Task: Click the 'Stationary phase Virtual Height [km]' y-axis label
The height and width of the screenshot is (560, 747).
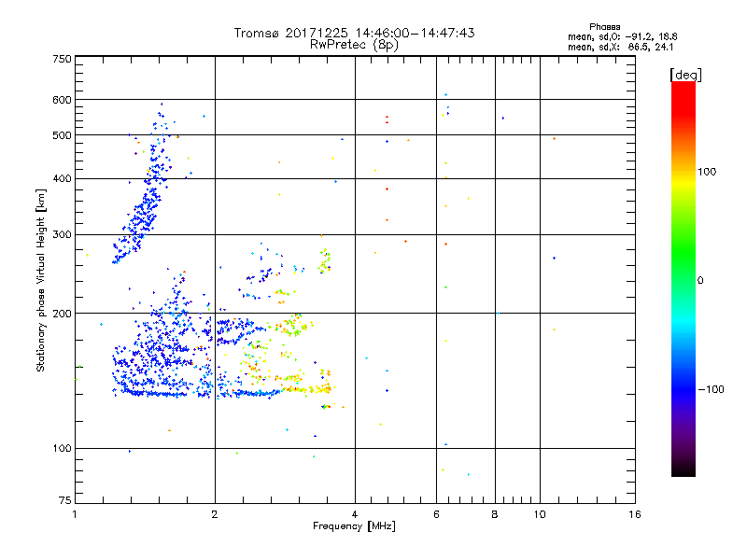Action: 41,280
